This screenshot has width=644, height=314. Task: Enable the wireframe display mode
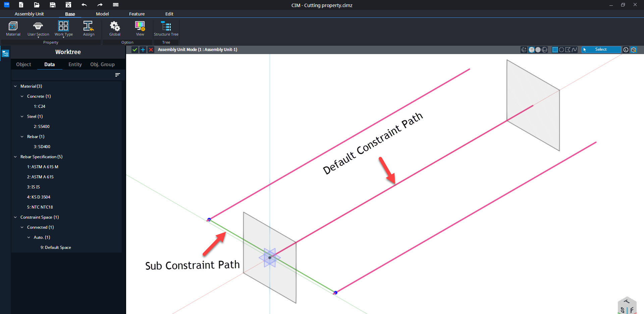click(544, 50)
